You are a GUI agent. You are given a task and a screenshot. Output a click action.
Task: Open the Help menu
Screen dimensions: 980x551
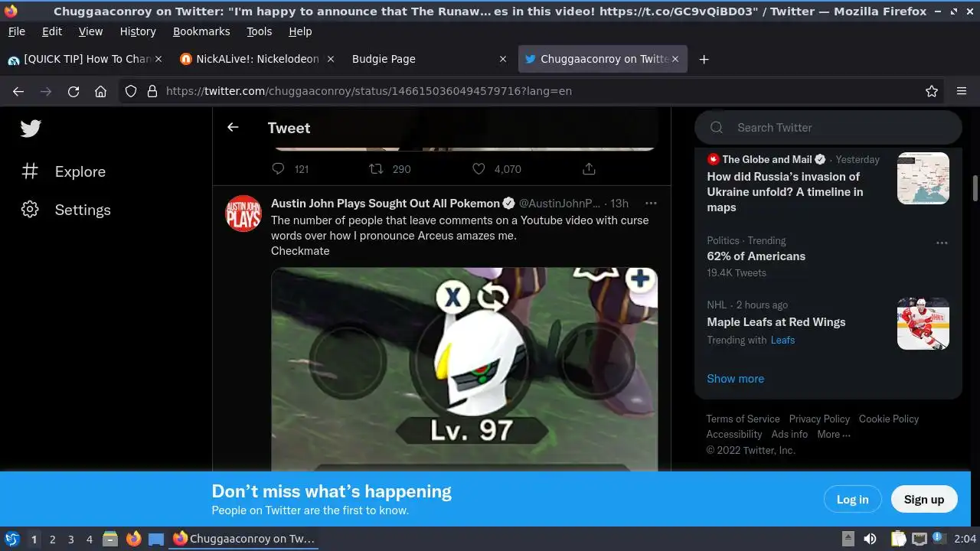click(x=300, y=31)
